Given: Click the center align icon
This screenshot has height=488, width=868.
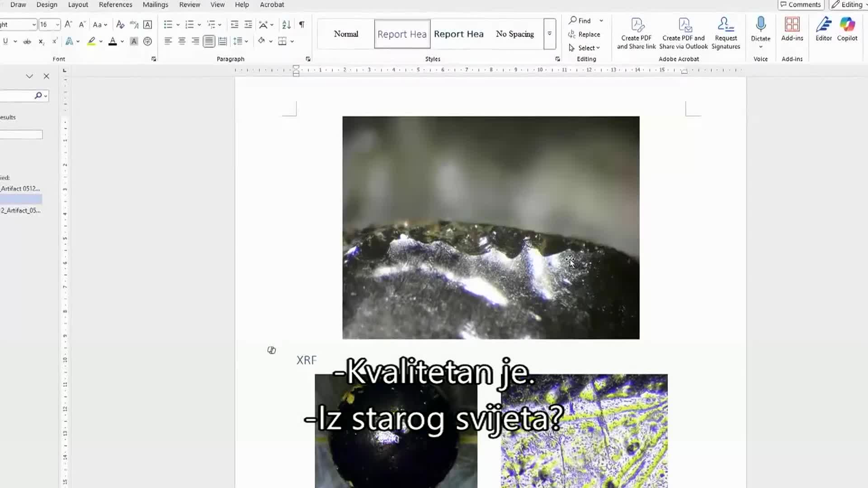Looking at the screenshot, I should pyautogui.click(x=182, y=42).
